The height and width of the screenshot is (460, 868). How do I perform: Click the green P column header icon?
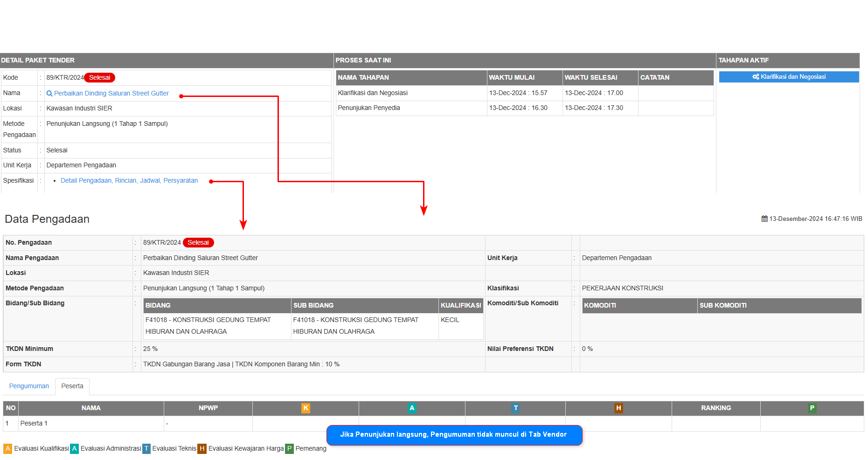tap(812, 408)
